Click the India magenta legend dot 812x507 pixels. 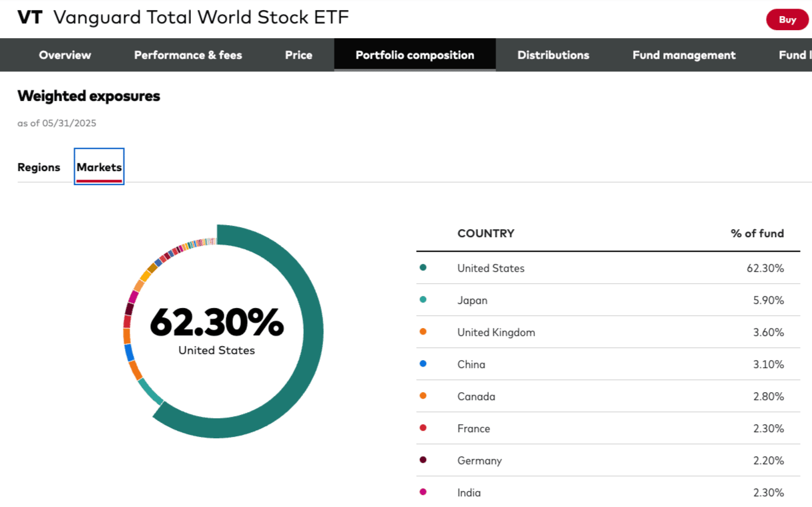tap(423, 492)
